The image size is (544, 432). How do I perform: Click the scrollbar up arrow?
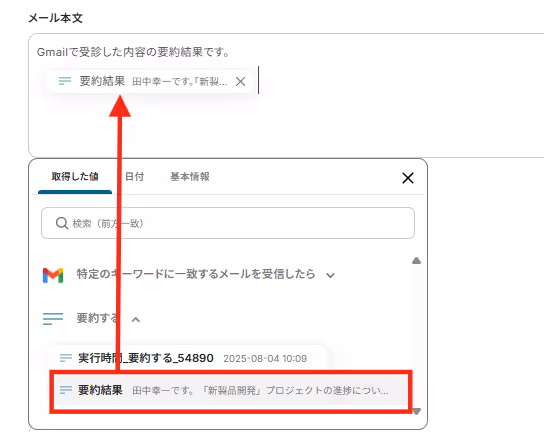click(416, 261)
